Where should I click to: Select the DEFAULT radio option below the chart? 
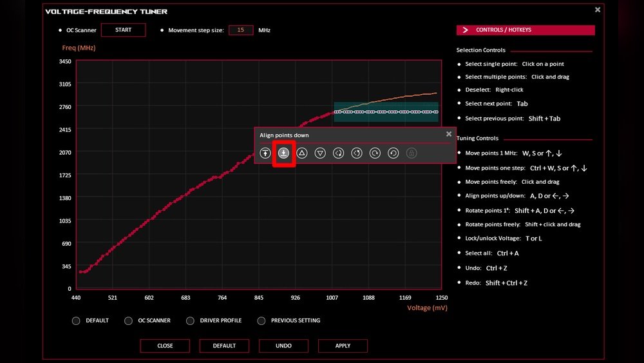pyautogui.click(x=77, y=320)
